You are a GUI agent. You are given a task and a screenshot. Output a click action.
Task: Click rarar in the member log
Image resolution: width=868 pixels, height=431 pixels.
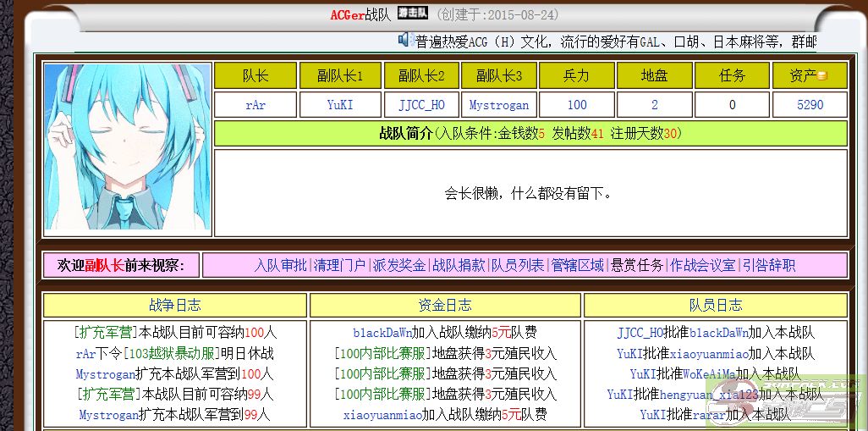pyautogui.click(x=709, y=415)
